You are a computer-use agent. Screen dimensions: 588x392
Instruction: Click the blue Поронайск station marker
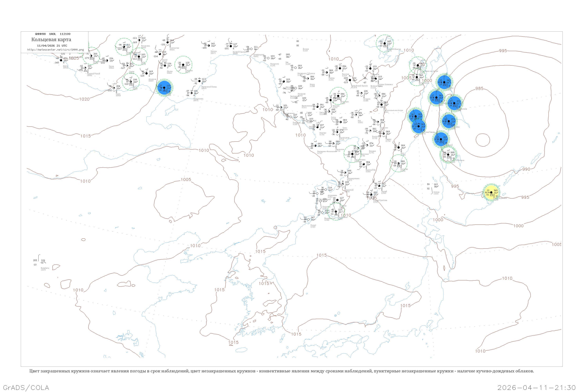tap(449, 121)
